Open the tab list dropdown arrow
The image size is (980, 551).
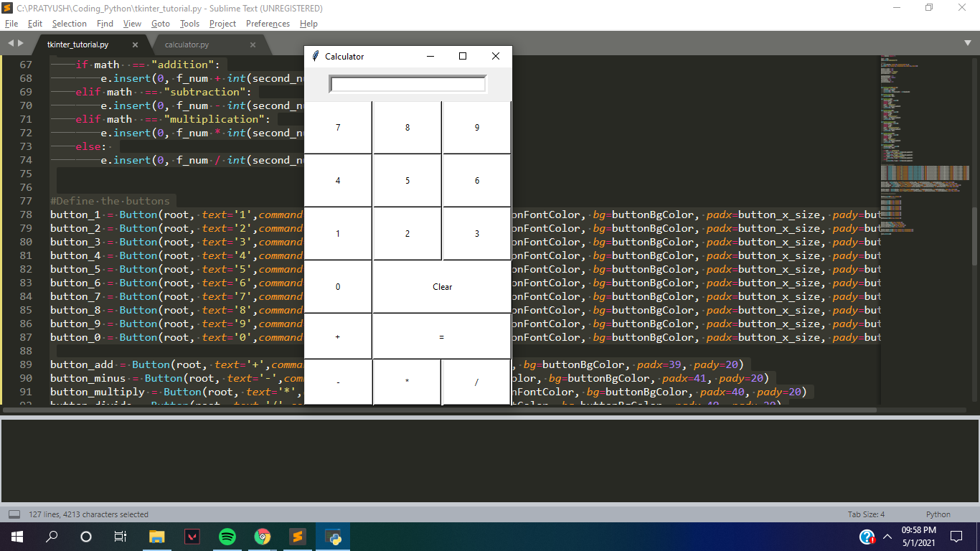click(968, 43)
